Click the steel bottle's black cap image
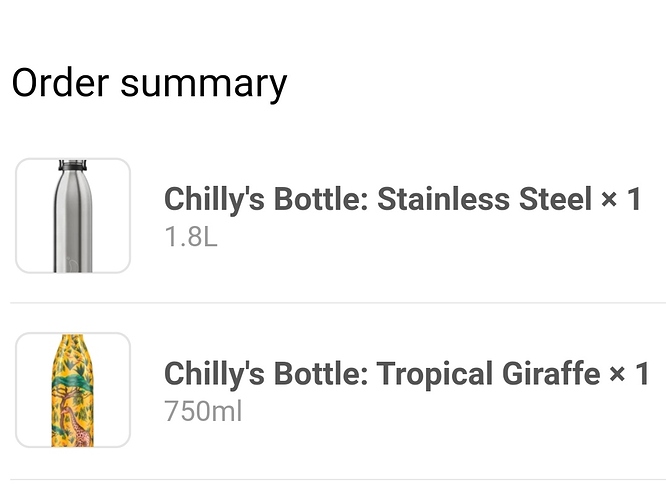666x500 pixels. tap(73, 165)
